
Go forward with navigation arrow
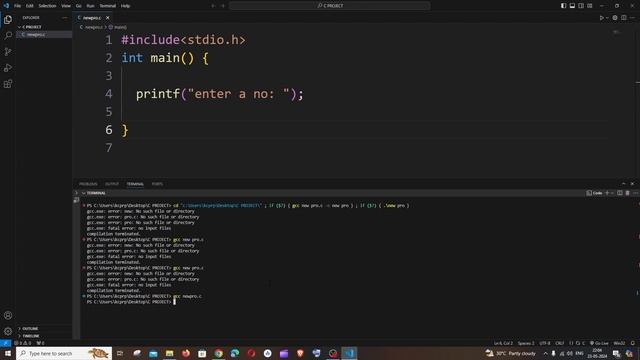pos(223,6)
